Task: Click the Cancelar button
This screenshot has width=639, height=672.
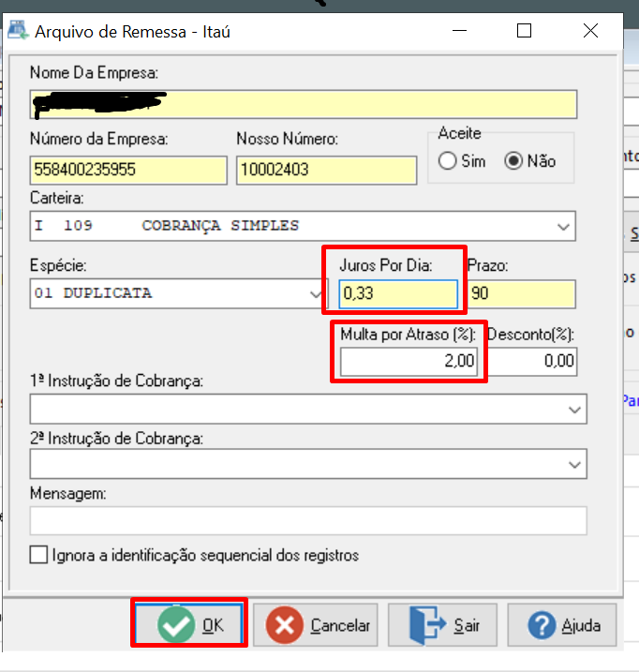Action: (x=316, y=625)
